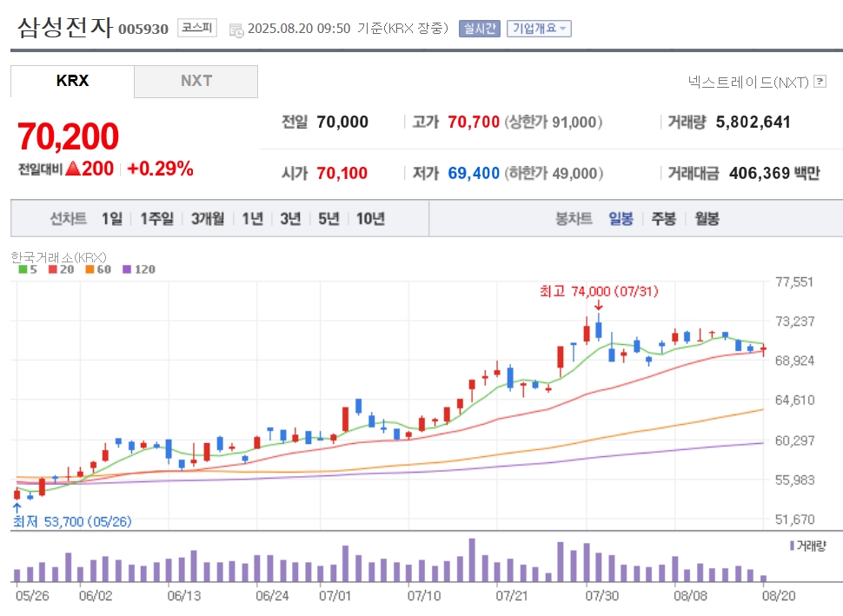843x616 pixels.
Task: Select 월봉 monthly candle chart
Action: (707, 219)
